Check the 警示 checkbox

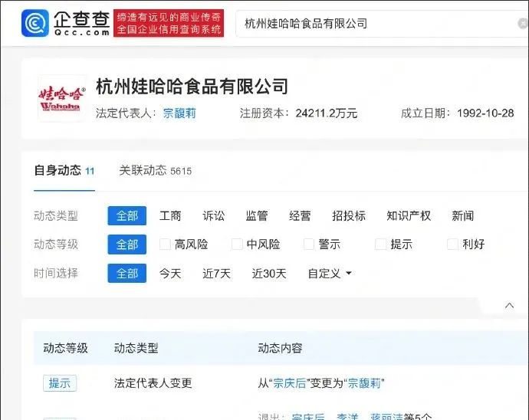click(309, 244)
